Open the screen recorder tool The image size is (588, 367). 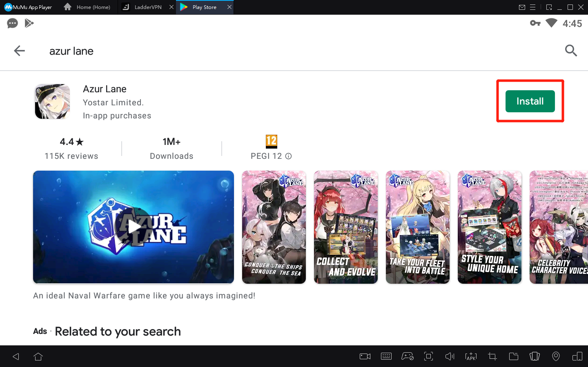(365, 356)
